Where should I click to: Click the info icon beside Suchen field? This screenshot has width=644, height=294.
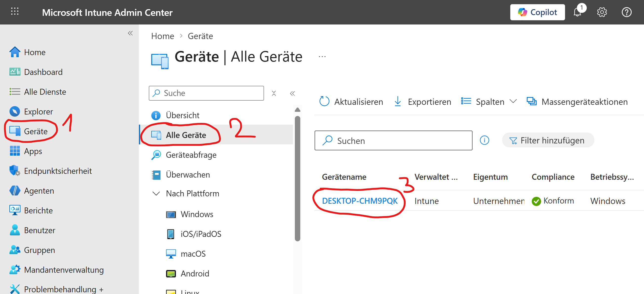point(484,140)
